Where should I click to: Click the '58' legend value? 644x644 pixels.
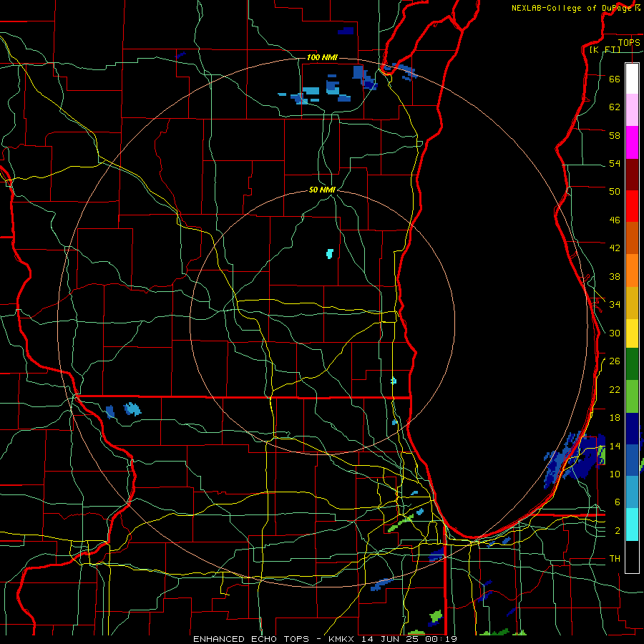pyautogui.click(x=615, y=135)
